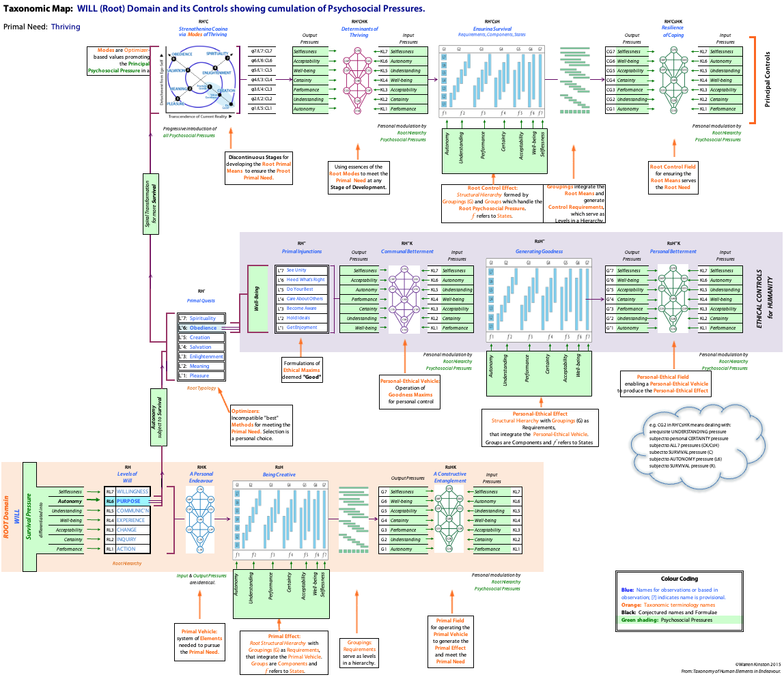Click the 'Primal Need: Thriving' line
The height and width of the screenshot is (677, 784).
[42, 27]
